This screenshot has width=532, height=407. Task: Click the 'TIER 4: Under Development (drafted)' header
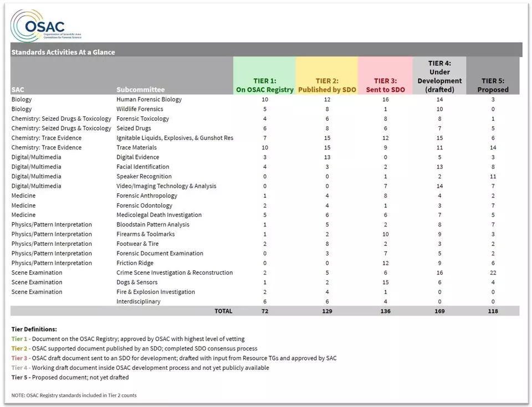pos(439,76)
